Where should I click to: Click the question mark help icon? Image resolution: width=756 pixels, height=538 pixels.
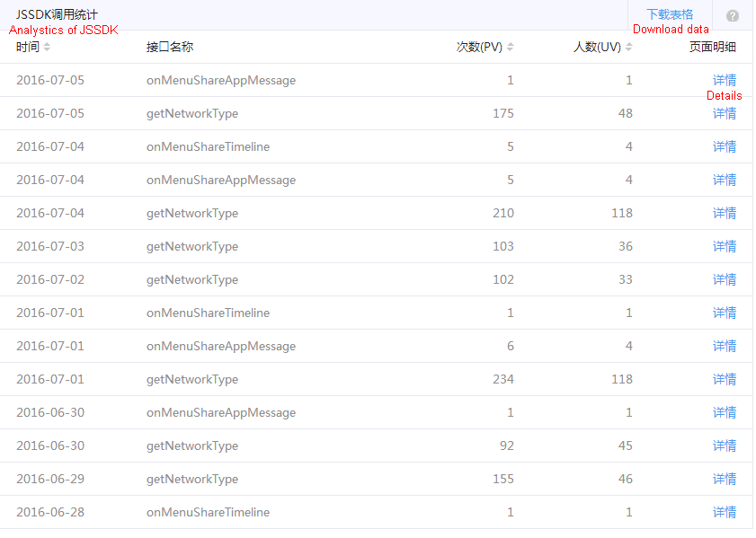click(x=733, y=16)
